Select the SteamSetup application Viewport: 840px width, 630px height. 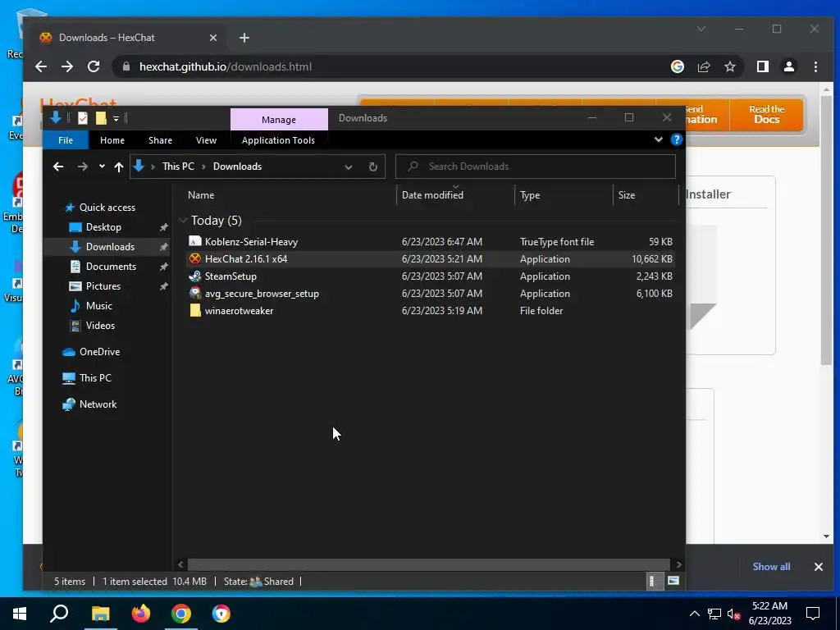430,276
